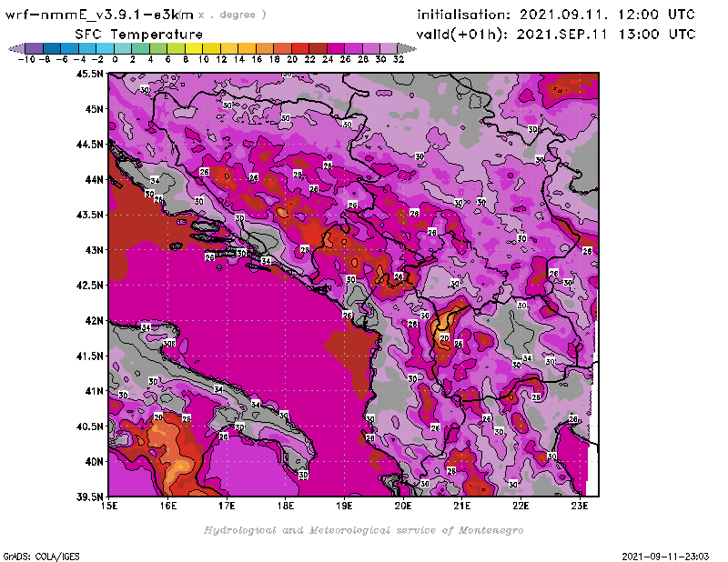The width and height of the screenshot is (728, 562).
Task: Click the '16E' longitude label
Action: (x=168, y=506)
